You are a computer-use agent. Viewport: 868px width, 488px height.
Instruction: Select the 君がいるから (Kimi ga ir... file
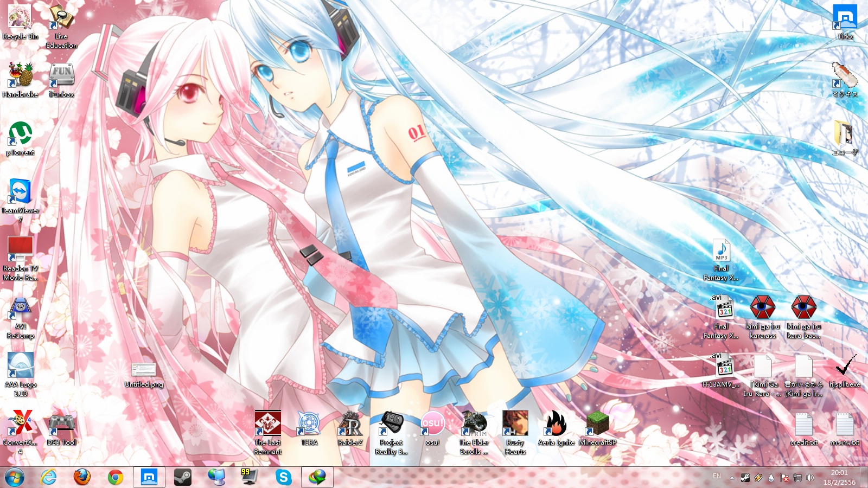[803, 375]
